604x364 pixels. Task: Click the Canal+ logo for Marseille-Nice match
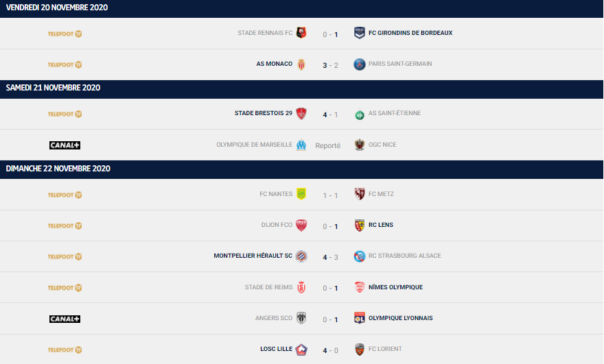pyautogui.click(x=65, y=145)
